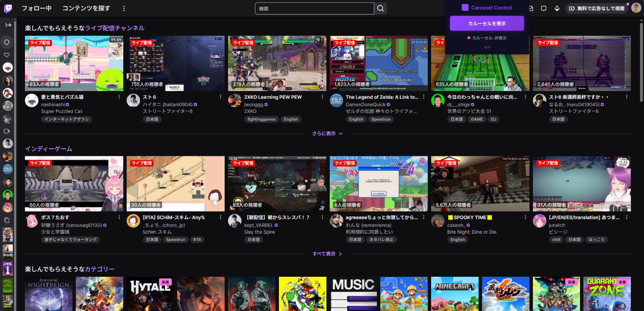Select the RTA tag under Schim stream
The height and width of the screenshot is (311, 644).
[197, 240]
